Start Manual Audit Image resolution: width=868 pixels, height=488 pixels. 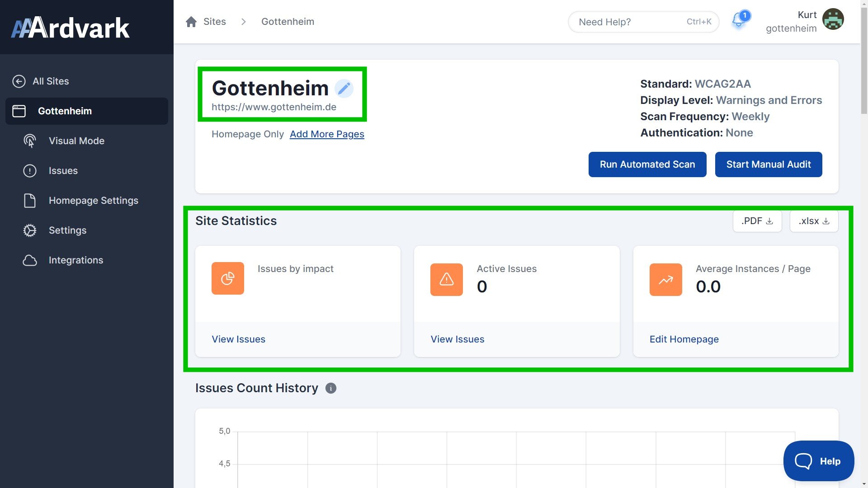click(x=768, y=164)
